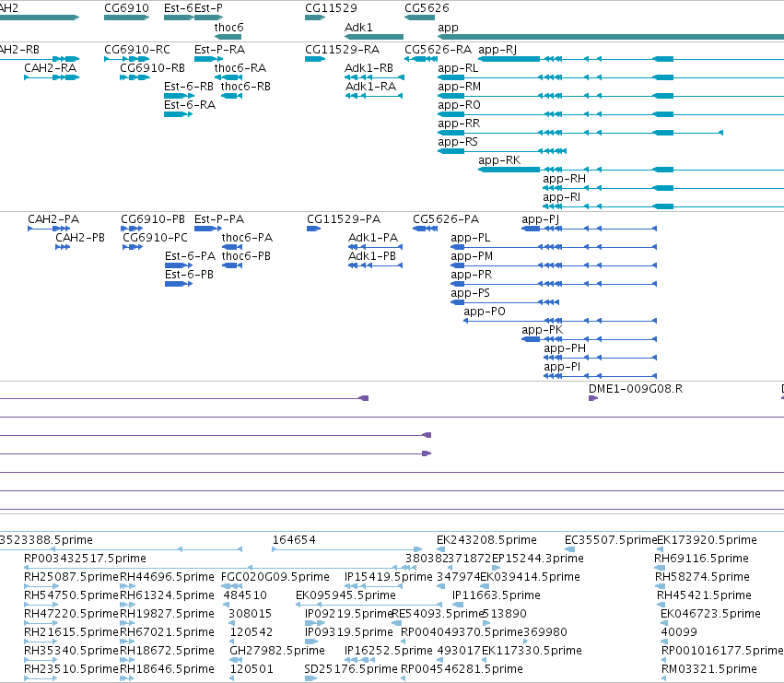Select transcript thoc6-RA
Viewport: 784px width, 683px height.
point(240,68)
